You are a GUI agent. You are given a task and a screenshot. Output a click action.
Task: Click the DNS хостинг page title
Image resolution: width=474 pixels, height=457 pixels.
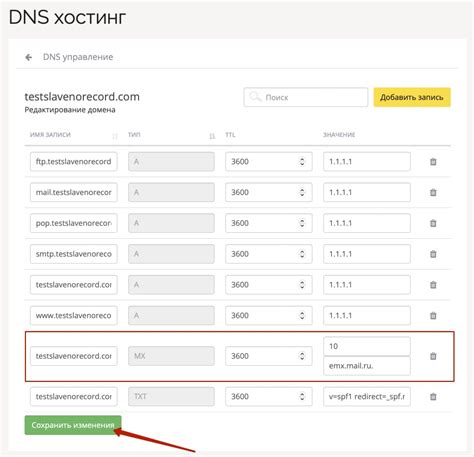(x=67, y=17)
